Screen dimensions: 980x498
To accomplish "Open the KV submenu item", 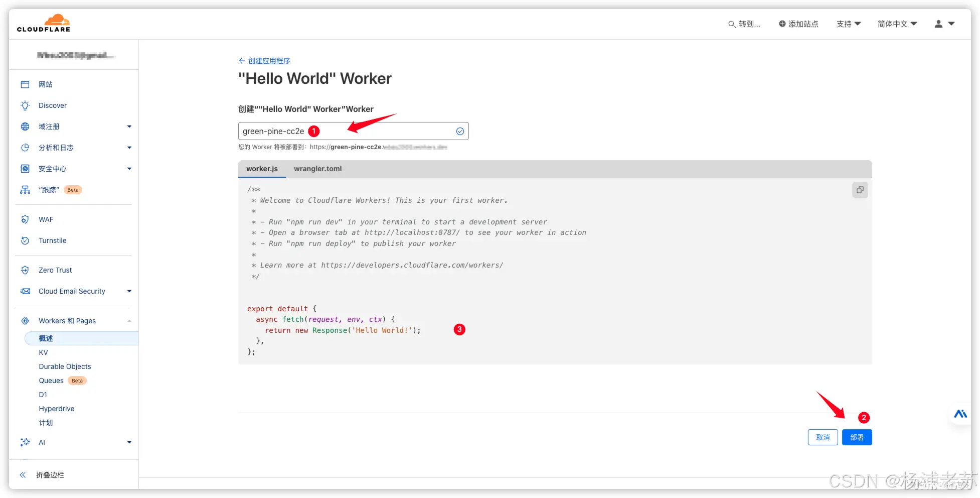I will tap(43, 352).
